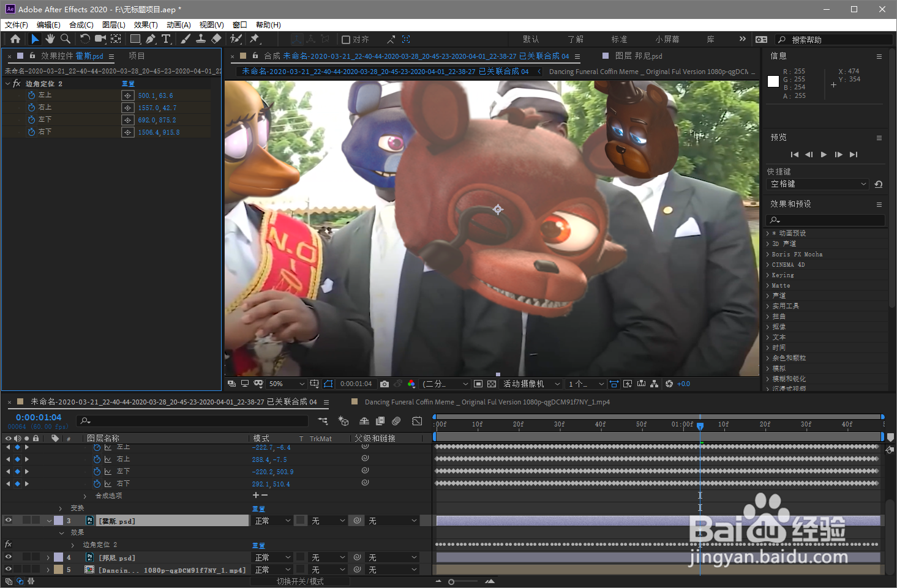Toggle the Snapping checkbox

click(346, 39)
